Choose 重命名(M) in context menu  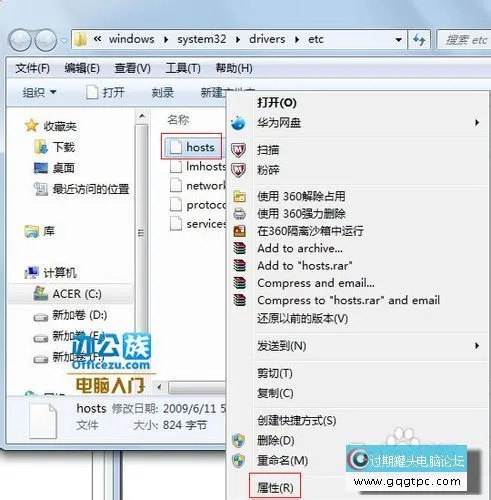[x=282, y=461]
